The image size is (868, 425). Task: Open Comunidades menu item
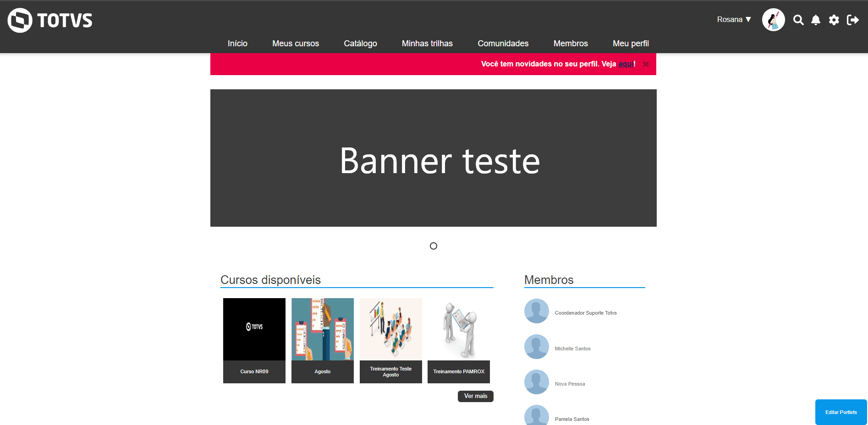point(503,44)
